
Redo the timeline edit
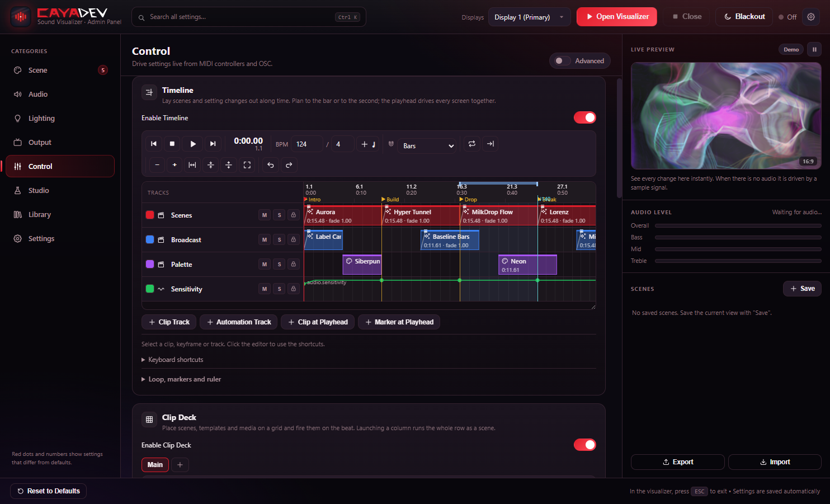tap(289, 165)
